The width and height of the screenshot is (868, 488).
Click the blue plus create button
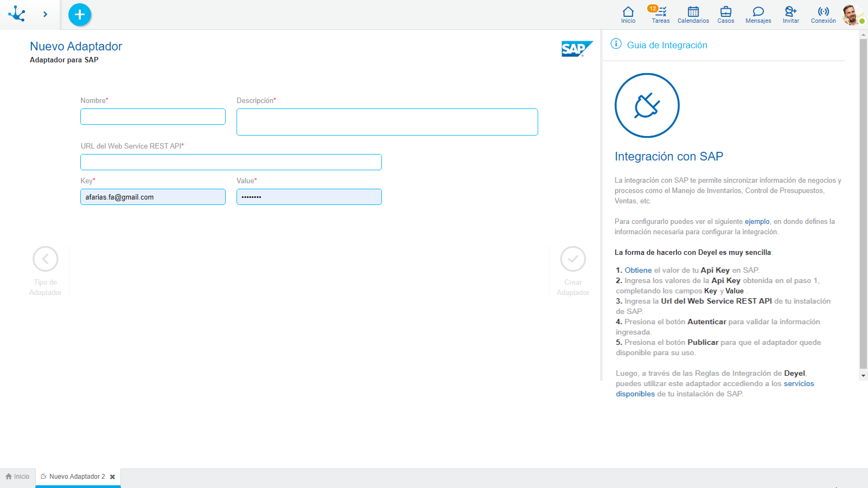pos(80,15)
